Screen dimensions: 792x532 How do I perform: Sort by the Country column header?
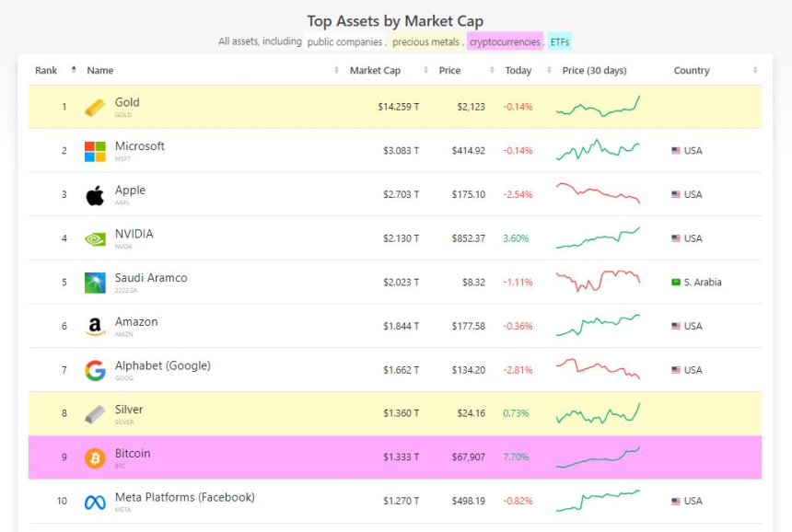(692, 71)
